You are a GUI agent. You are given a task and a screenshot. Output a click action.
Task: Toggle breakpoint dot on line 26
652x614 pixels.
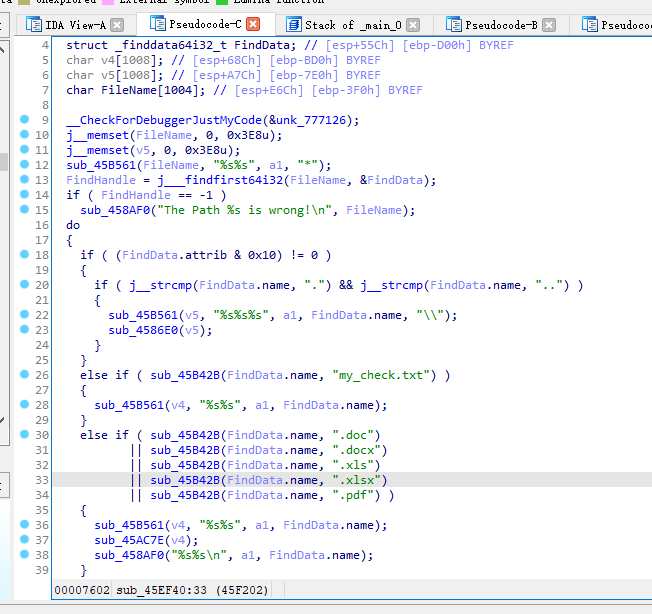(x=25, y=374)
